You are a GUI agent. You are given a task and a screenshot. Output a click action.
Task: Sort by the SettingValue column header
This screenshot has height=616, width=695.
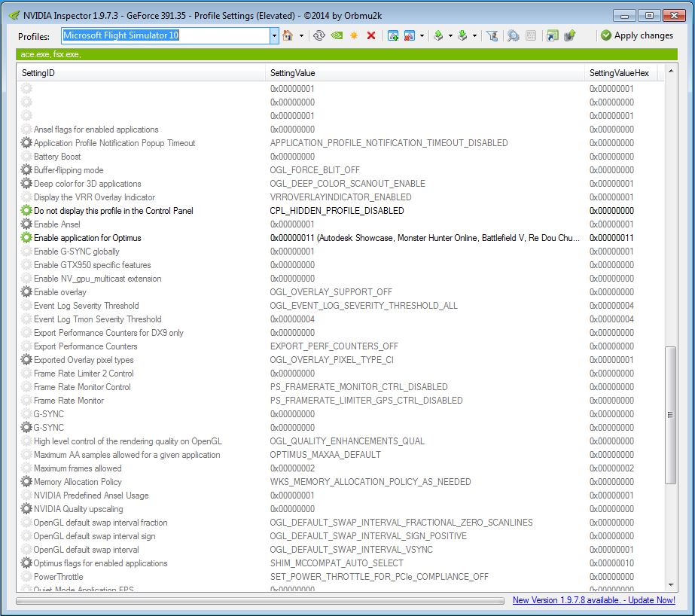point(425,73)
